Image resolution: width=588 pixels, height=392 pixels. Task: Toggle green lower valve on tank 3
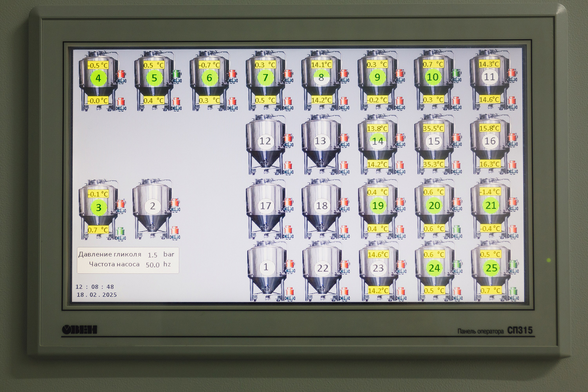coord(121,232)
